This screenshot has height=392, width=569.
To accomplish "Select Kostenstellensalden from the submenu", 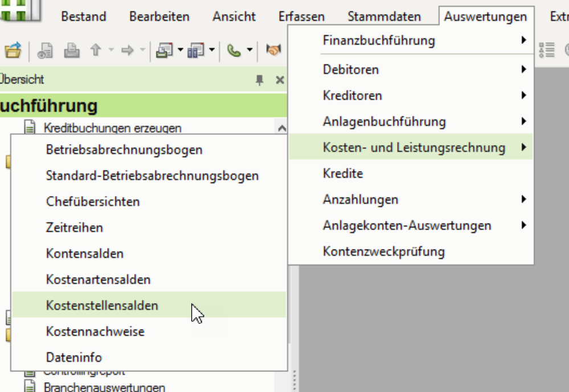I will tap(102, 305).
